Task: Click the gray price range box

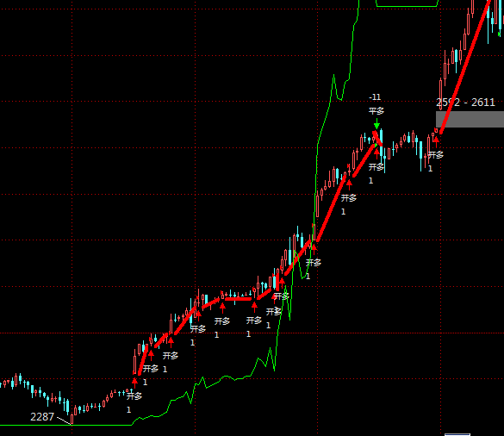Action: point(470,119)
